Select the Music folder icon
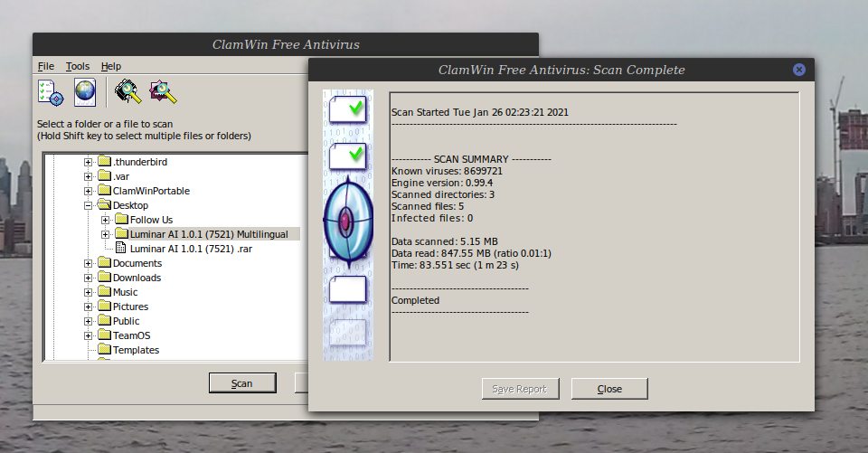This screenshot has width=868, height=453. [105, 291]
